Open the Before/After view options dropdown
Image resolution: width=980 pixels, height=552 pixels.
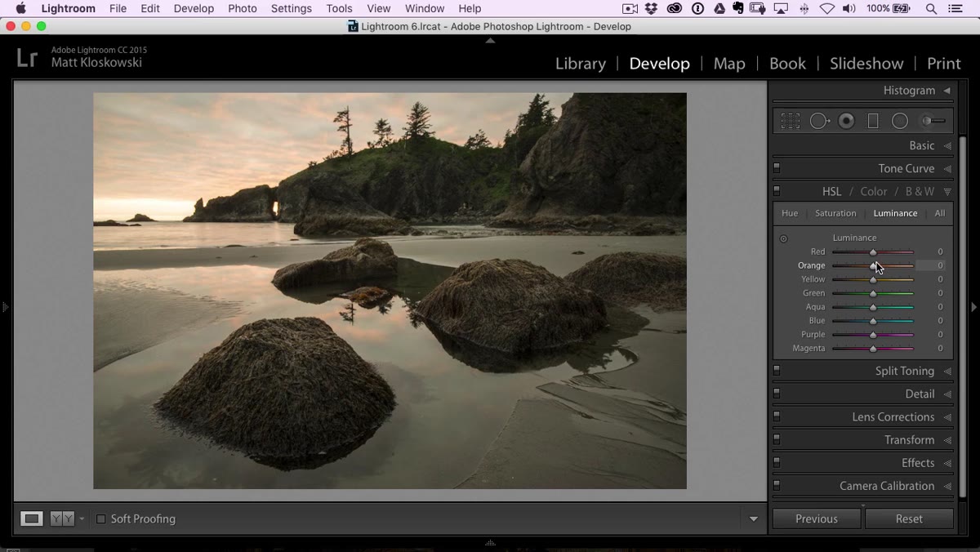click(82, 519)
